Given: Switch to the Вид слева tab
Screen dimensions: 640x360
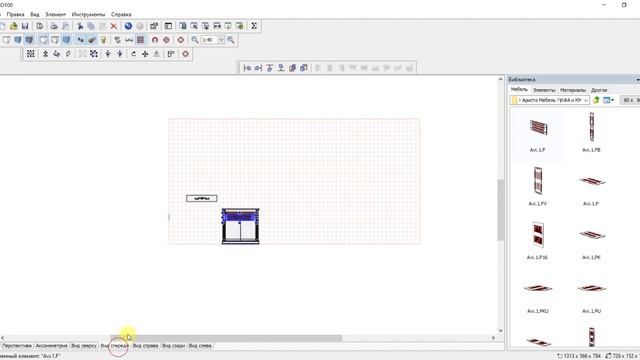Looking at the screenshot, I should [x=200, y=346].
